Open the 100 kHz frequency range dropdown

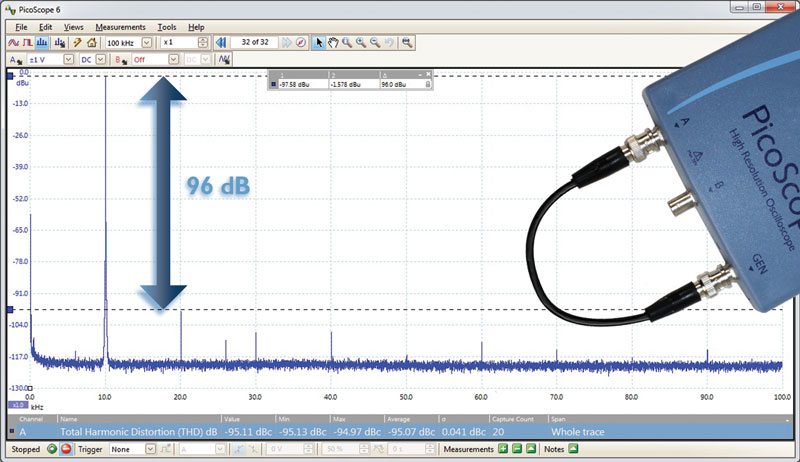147,43
